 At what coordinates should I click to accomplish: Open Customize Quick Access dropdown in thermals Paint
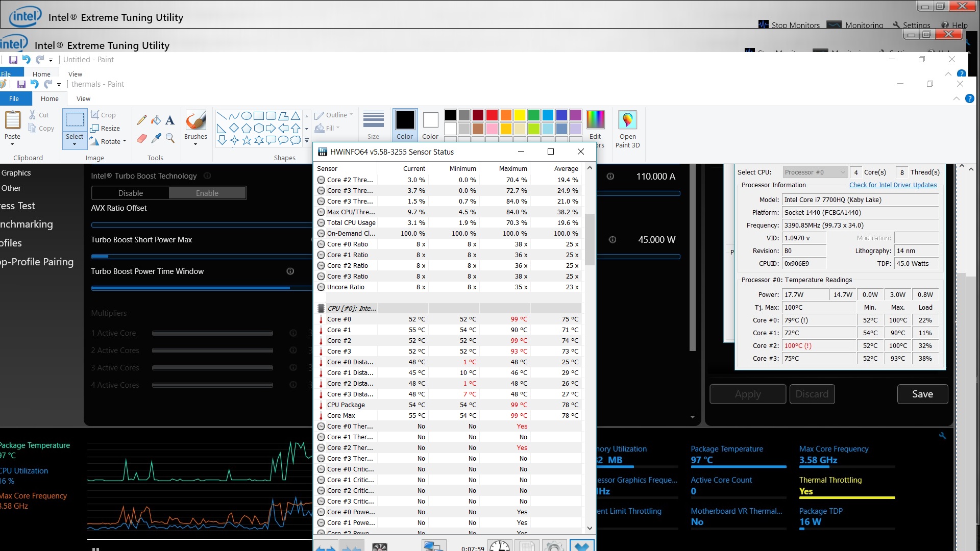click(x=59, y=85)
